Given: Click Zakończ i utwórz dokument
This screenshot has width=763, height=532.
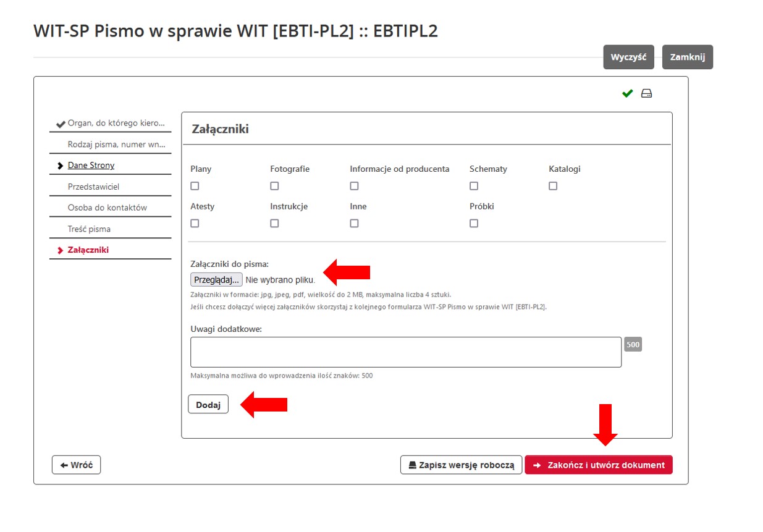Looking at the screenshot, I should pyautogui.click(x=599, y=465).
